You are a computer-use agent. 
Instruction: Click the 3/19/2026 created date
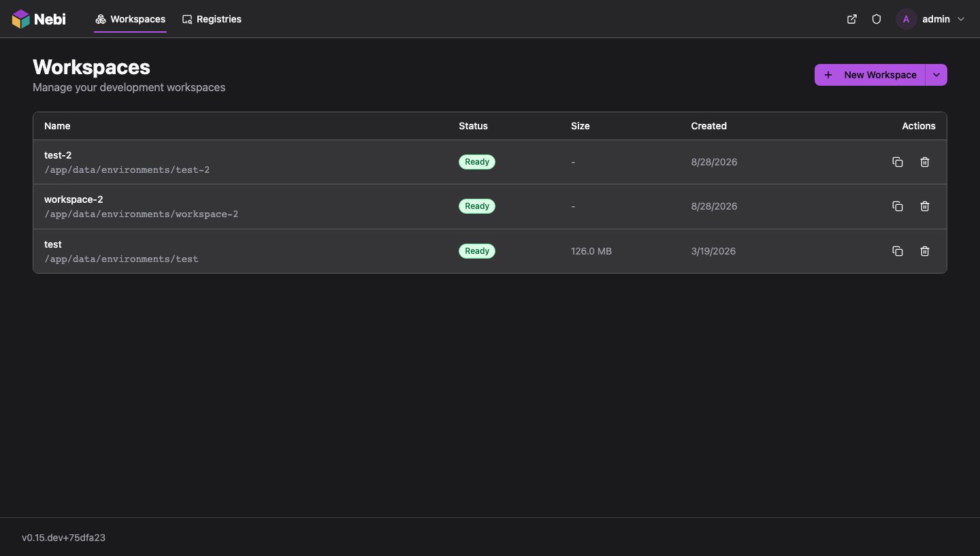pos(713,251)
